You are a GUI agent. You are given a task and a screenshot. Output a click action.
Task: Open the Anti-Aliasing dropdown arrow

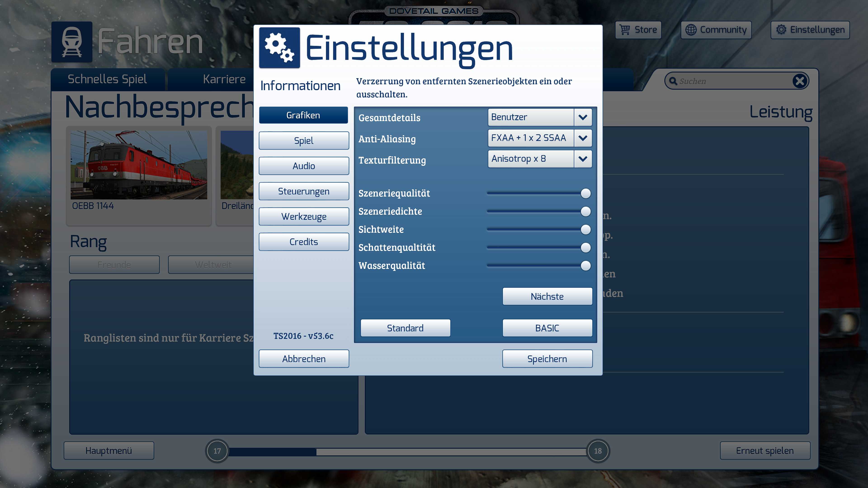click(x=583, y=138)
